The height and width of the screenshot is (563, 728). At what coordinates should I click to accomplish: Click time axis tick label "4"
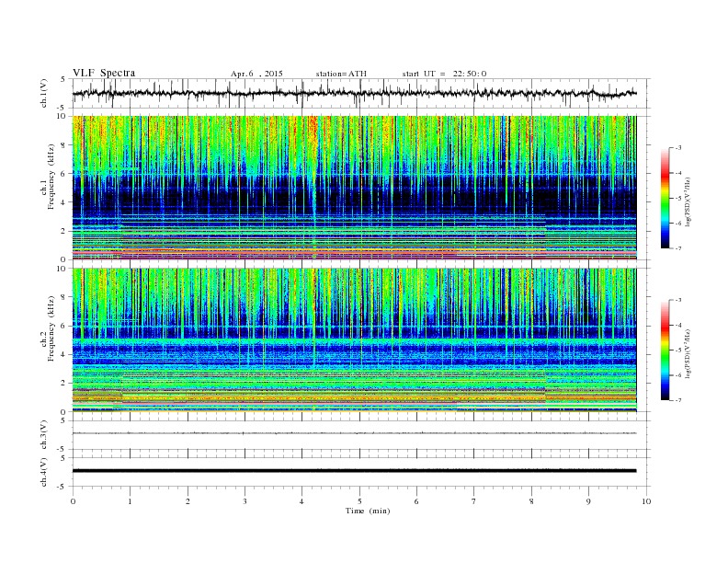click(x=301, y=501)
